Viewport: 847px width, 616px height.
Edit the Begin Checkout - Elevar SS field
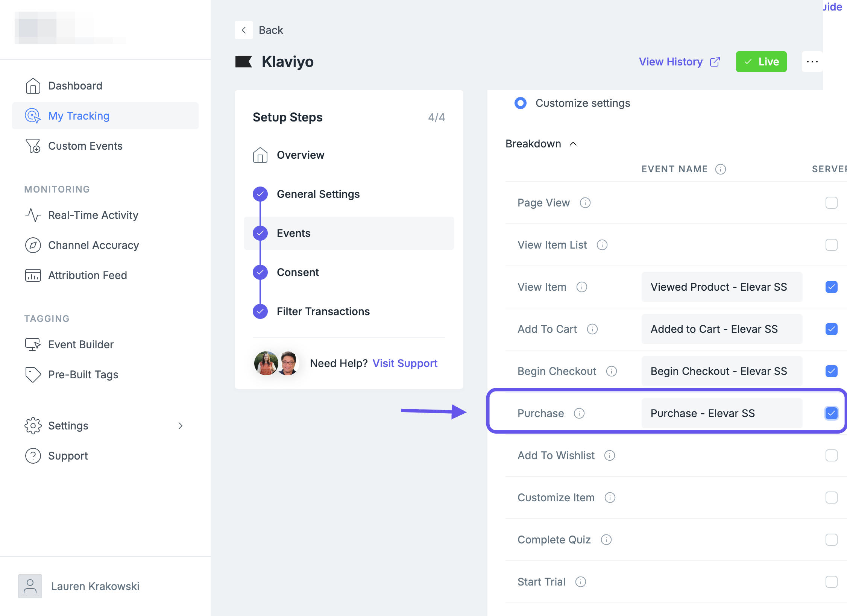(722, 371)
